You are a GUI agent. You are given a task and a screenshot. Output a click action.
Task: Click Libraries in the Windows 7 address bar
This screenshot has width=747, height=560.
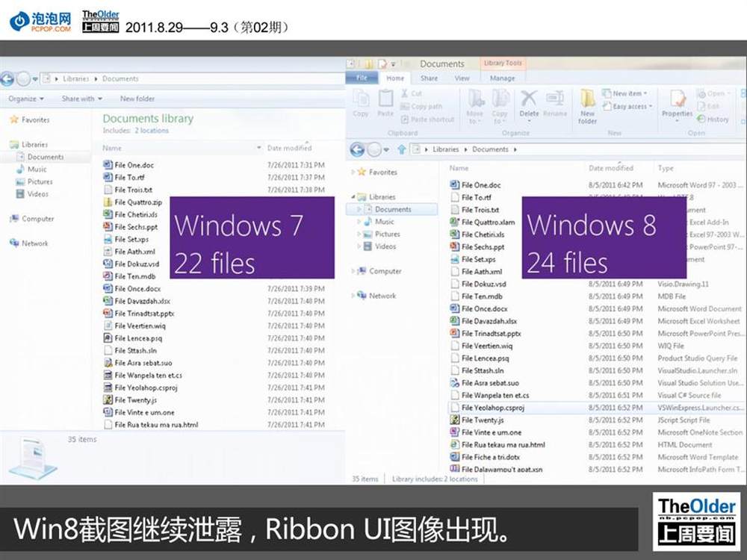point(76,78)
